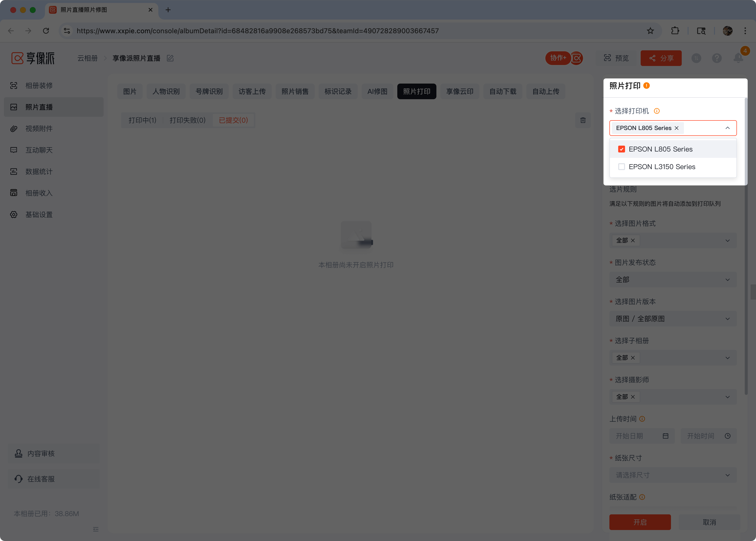Click the 云相册 breadcrumb link
This screenshot has width=756, height=541.
point(87,58)
